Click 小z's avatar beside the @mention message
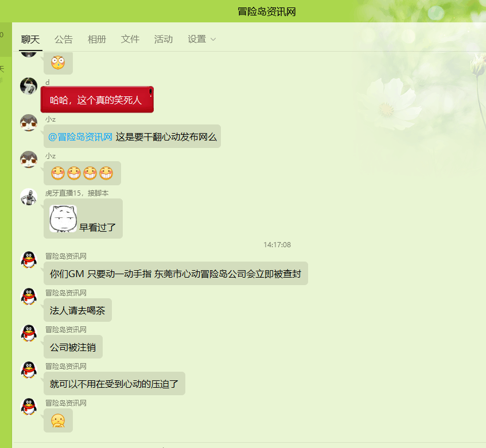The image size is (486, 448). (29, 123)
